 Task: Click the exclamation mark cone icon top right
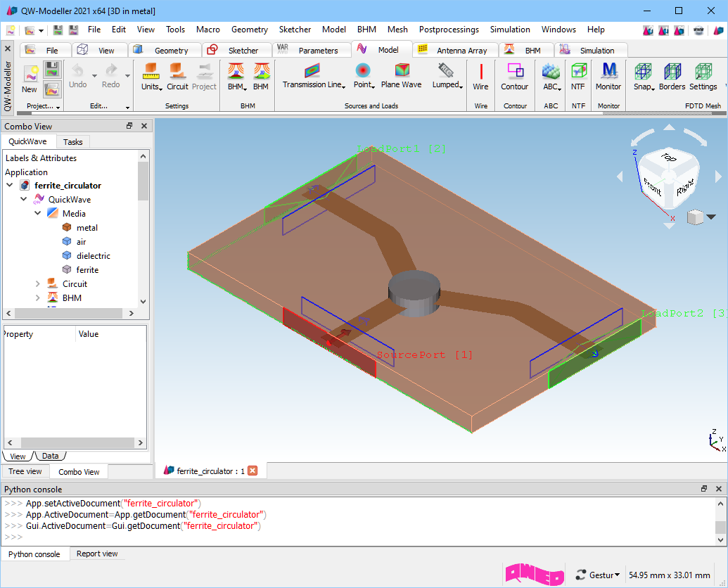click(x=663, y=30)
